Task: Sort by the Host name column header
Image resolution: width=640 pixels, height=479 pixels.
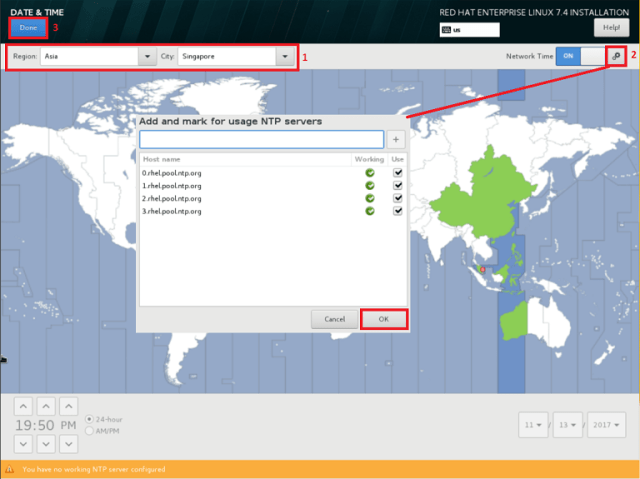Action: pyautogui.click(x=245, y=159)
